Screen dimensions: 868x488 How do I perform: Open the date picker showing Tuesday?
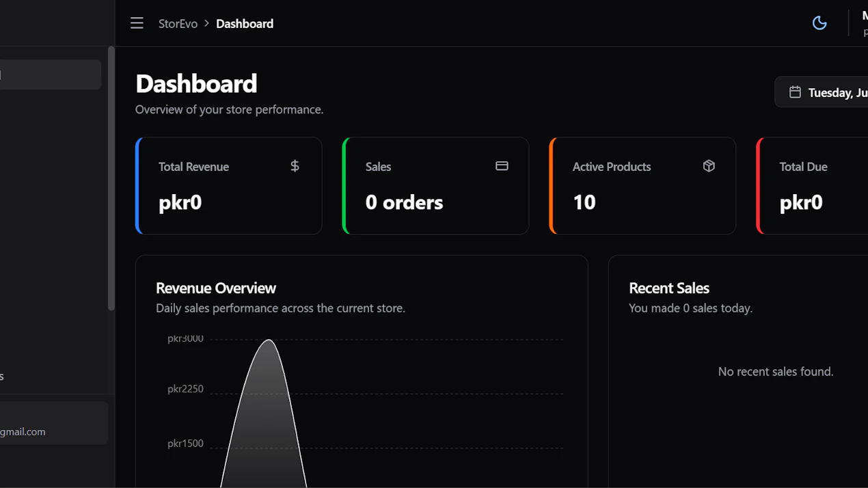pos(822,92)
